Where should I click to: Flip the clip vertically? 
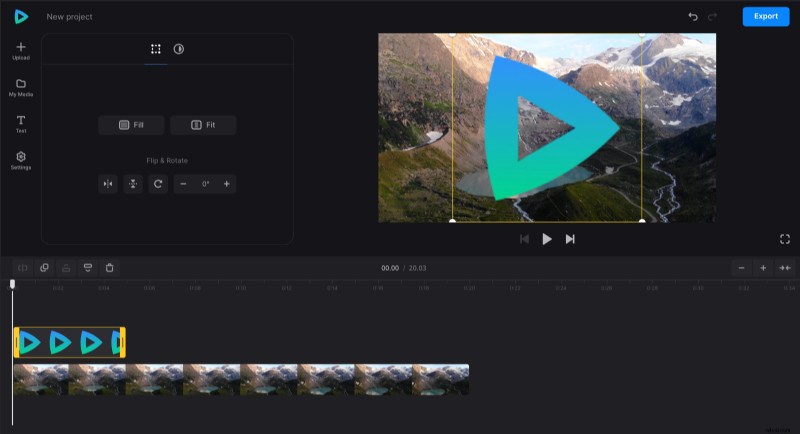pos(133,184)
